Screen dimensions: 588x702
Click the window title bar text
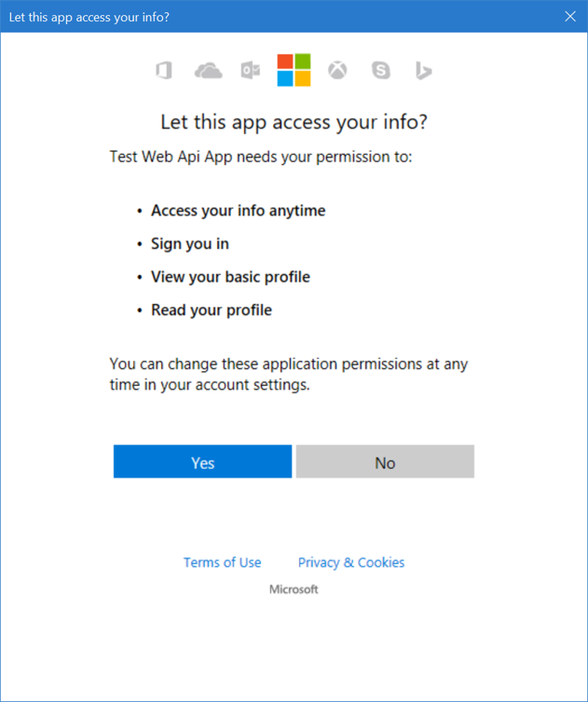[89, 17]
